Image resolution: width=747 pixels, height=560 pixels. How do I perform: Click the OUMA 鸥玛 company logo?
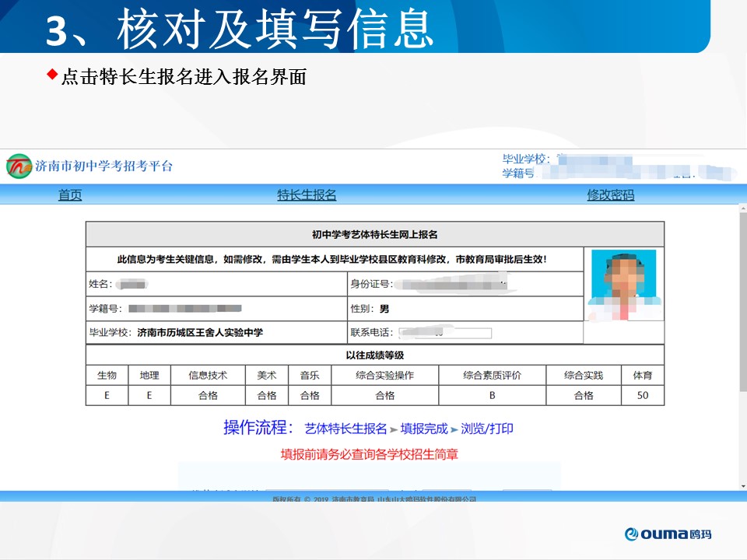click(668, 534)
